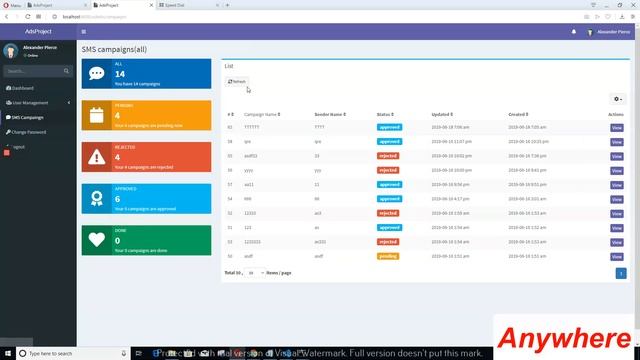
Task: Click the yellow pending status badge
Action: pos(388,256)
